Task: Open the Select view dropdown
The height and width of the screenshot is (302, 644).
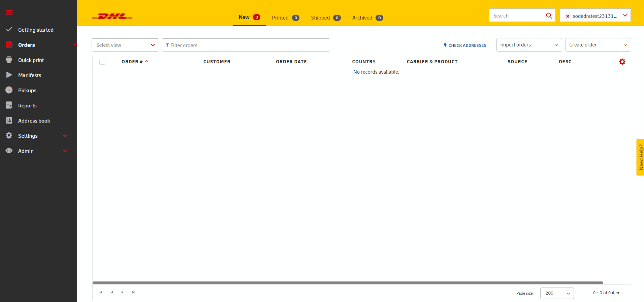Action: click(x=125, y=45)
